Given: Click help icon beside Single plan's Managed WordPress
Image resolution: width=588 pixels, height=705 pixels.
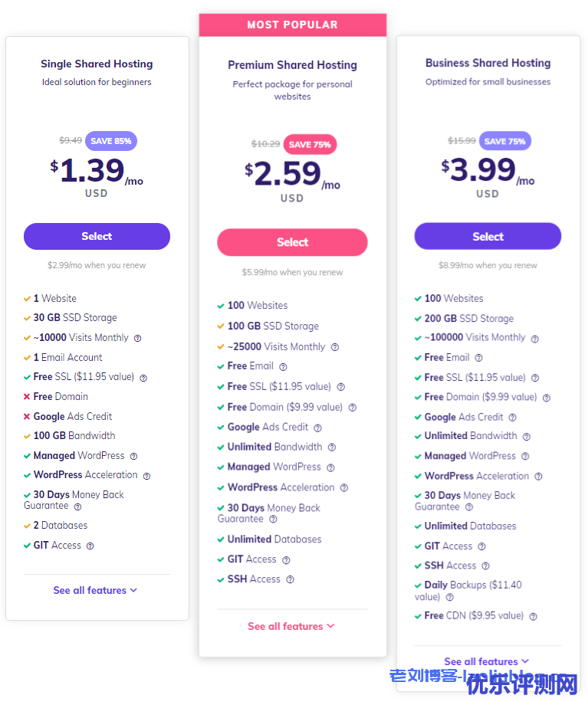Looking at the screenshot, I should pyautogui.click(x=133, y=457).
